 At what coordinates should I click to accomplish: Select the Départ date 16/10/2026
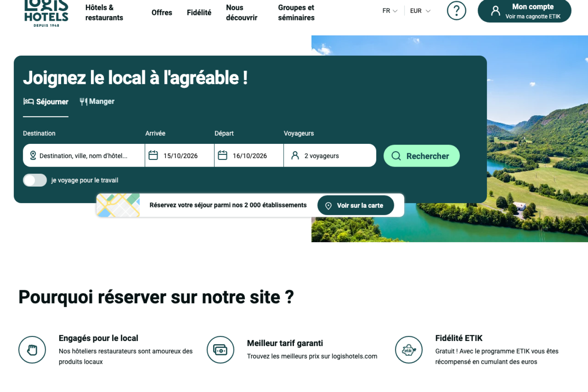pyautogui.click(x=249, y=156)
